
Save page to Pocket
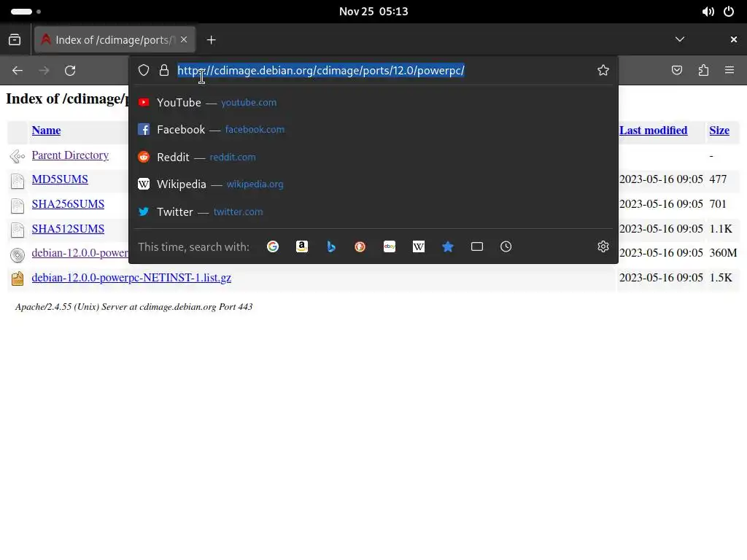pos(677,71)
